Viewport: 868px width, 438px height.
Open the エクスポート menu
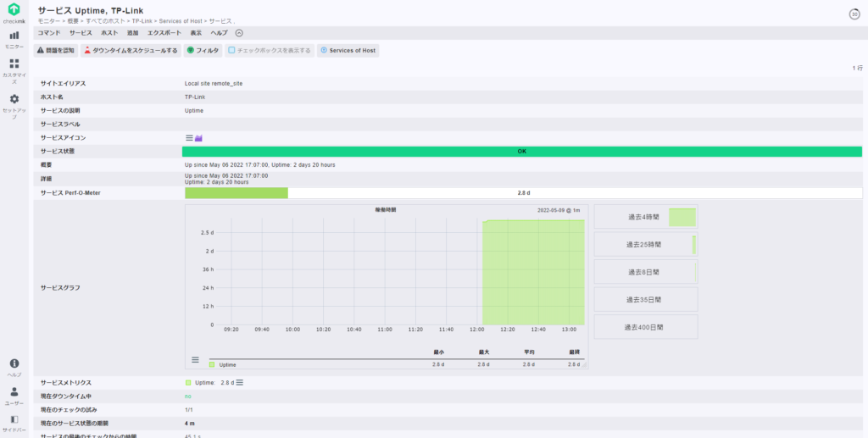(x=164, y=33)
